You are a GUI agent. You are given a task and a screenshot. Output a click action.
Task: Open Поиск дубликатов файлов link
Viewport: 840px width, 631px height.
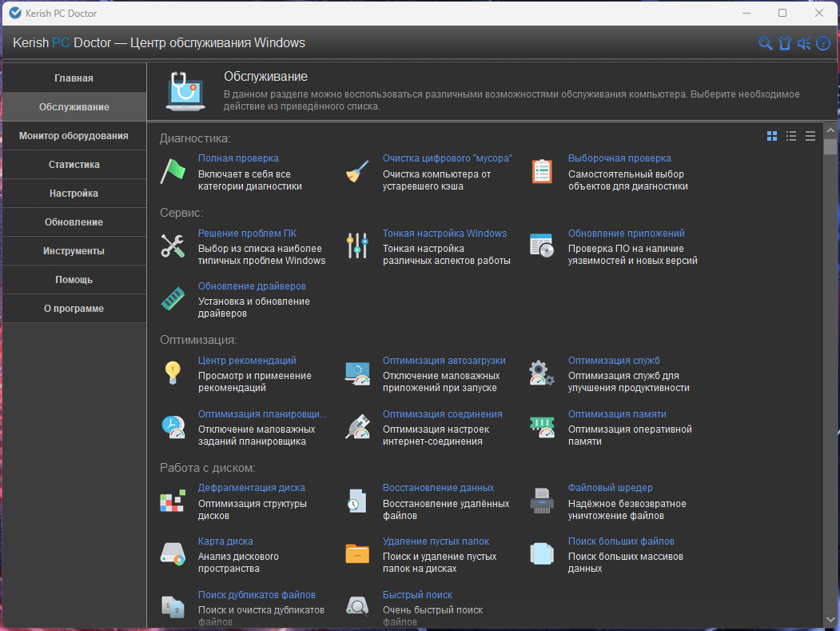point(257,595)
